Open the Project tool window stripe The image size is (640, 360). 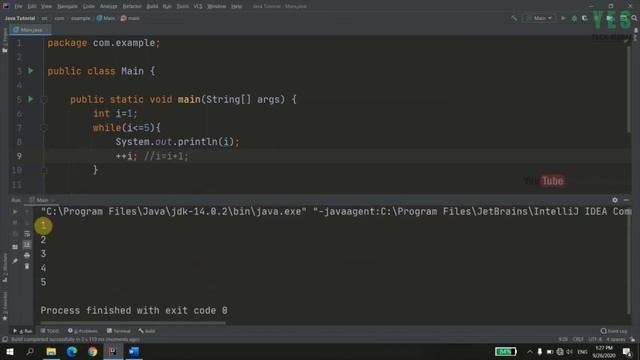tap(5, 41)
